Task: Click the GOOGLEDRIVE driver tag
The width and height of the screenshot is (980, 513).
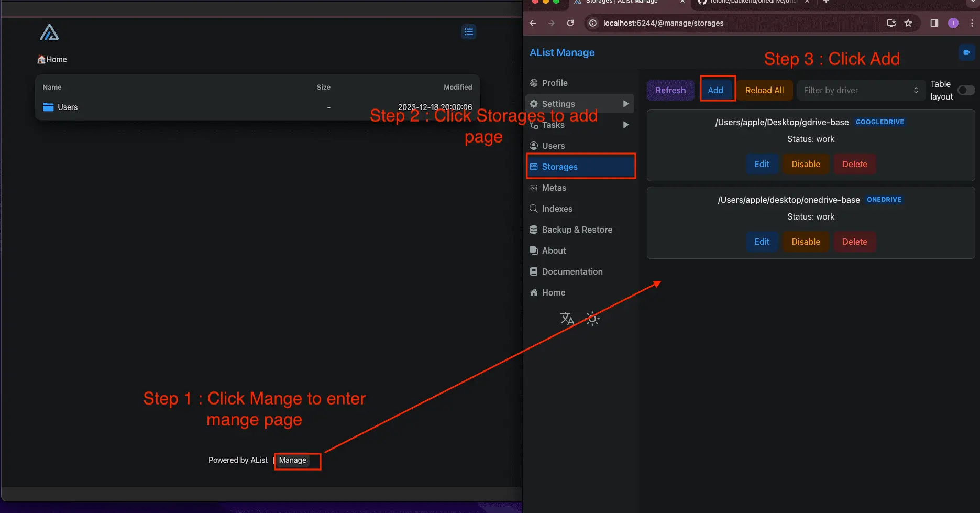Action: pos(880,122)
